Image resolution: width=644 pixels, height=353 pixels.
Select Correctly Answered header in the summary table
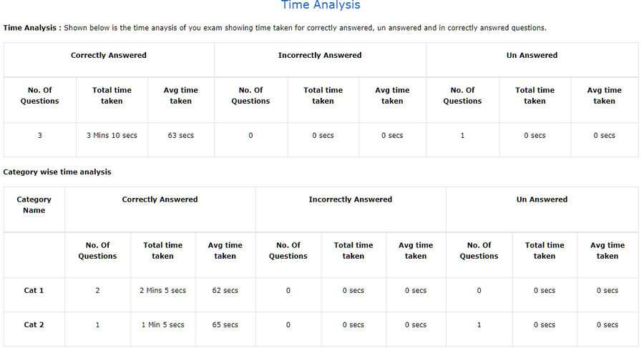109,56
